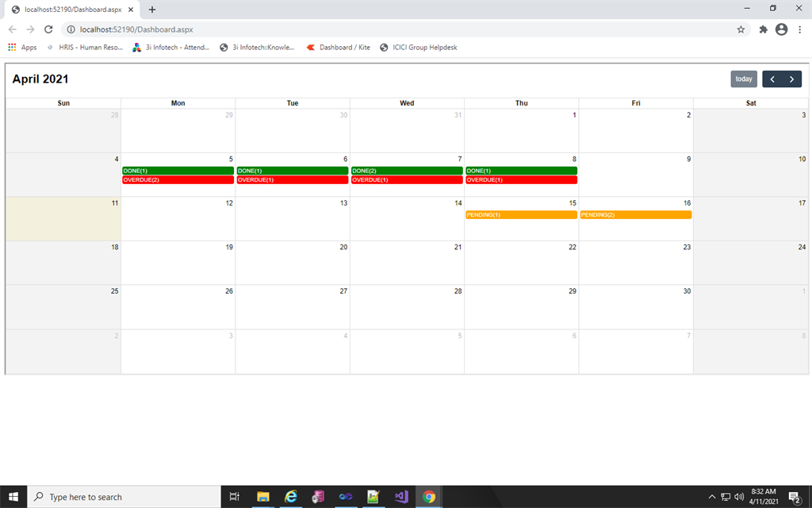Click the volume icon in system tray

738,496
